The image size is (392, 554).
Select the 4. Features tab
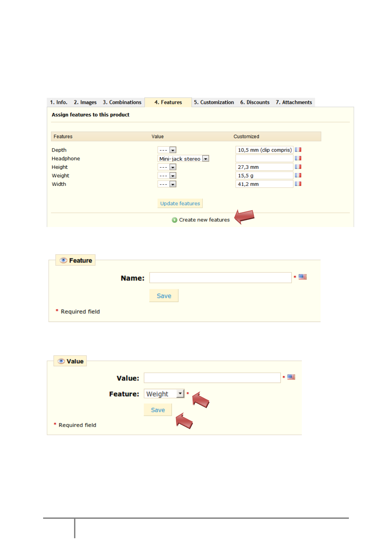[x=168, y=102]
